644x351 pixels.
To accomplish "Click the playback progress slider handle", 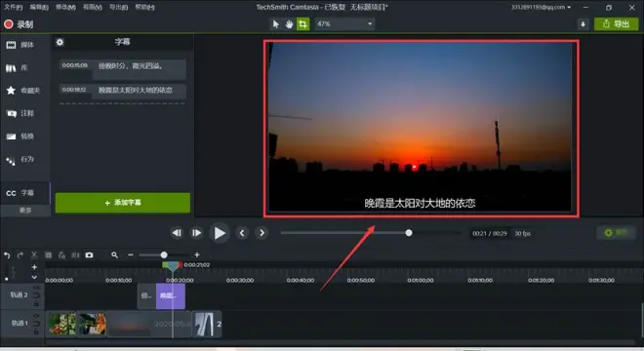I will [409, 233].
